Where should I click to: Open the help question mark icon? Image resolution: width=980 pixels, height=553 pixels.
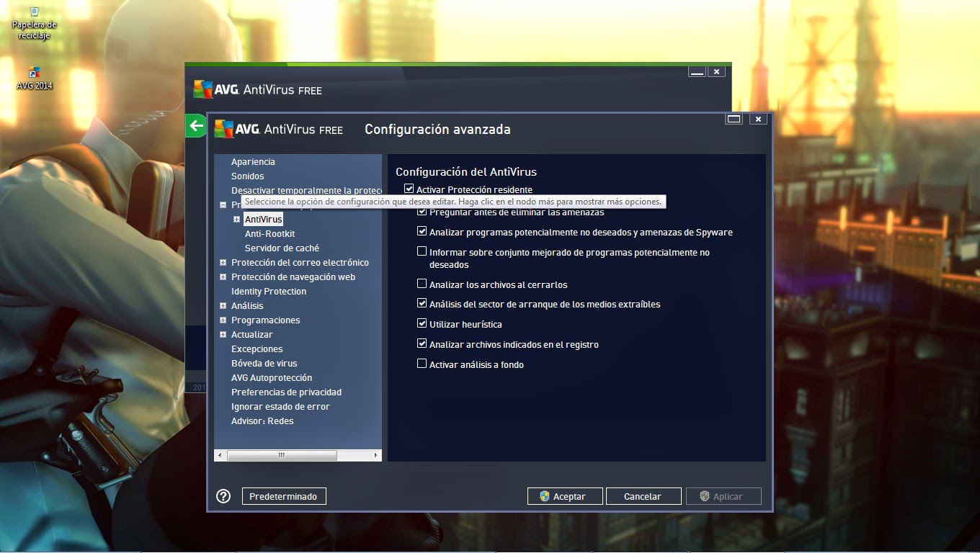[x=223, y=496]
